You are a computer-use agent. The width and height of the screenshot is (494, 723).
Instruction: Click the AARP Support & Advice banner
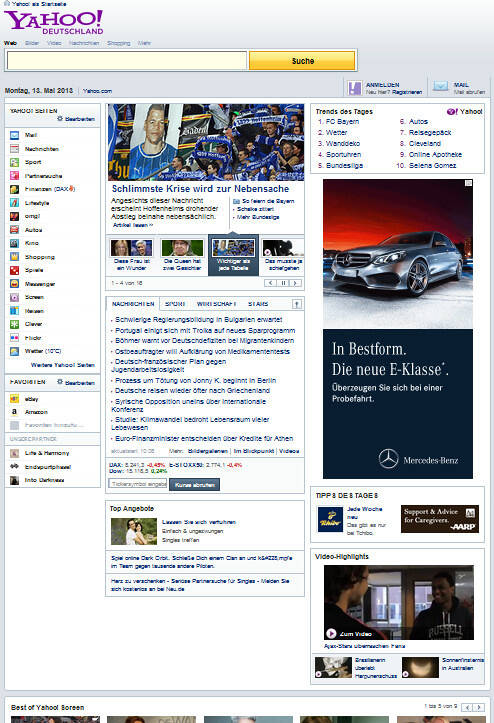[440, 519]
